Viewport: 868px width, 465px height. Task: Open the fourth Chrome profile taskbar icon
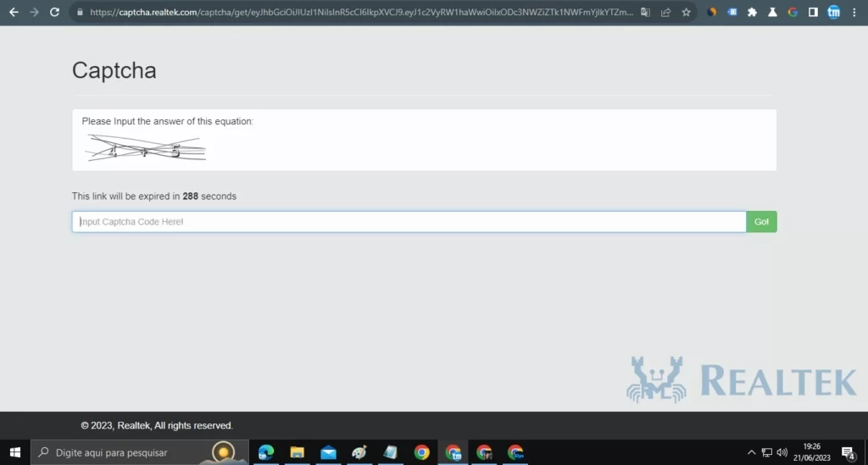(515, 452)
